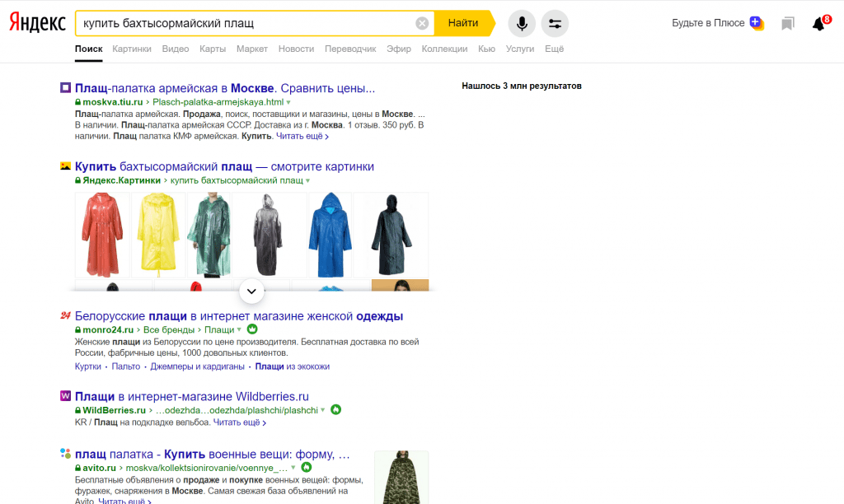Viewport: 844px width, 504px height.
Task: Open the Ещё menu tab
Action: (x=555, y=49)
